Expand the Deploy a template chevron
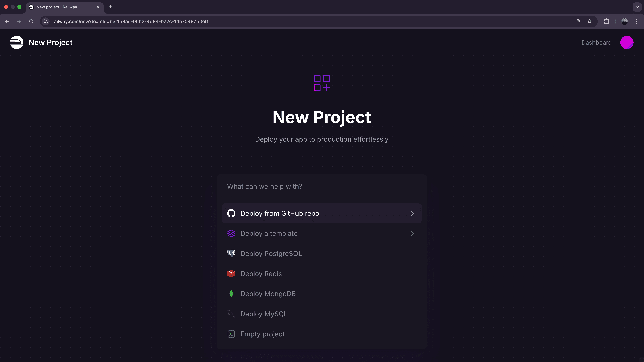The height and width of the screenshot is (362, 644). coord(412,233)
